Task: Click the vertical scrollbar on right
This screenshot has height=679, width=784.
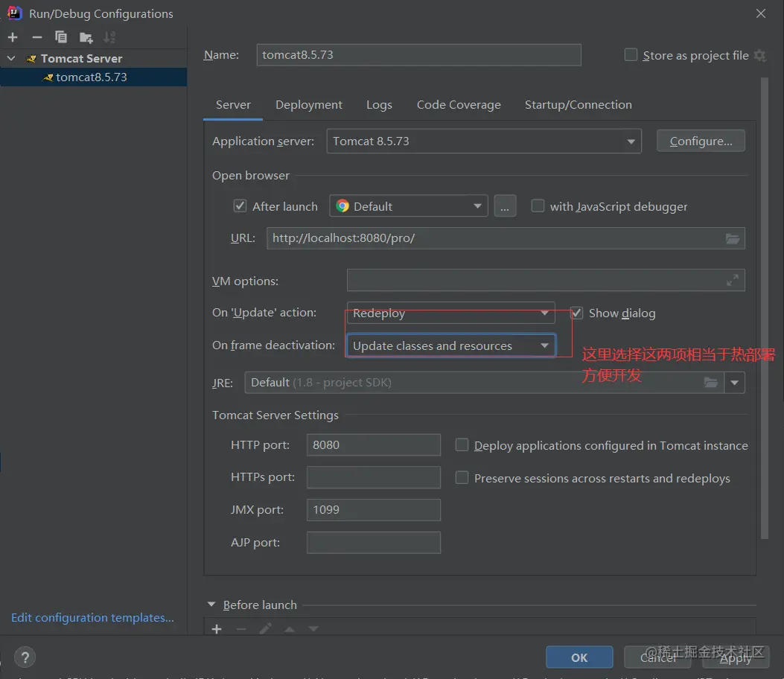Action: coord(764,307)
